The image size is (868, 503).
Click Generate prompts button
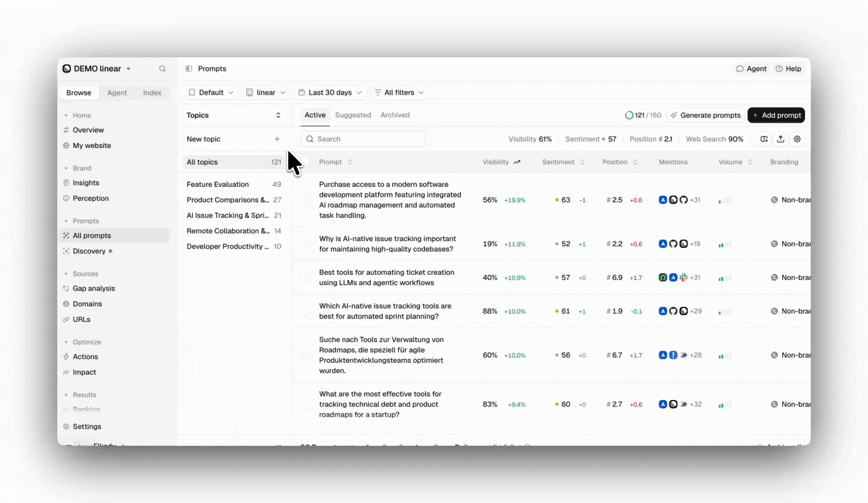pyautogui.click(x=705, y=115)
